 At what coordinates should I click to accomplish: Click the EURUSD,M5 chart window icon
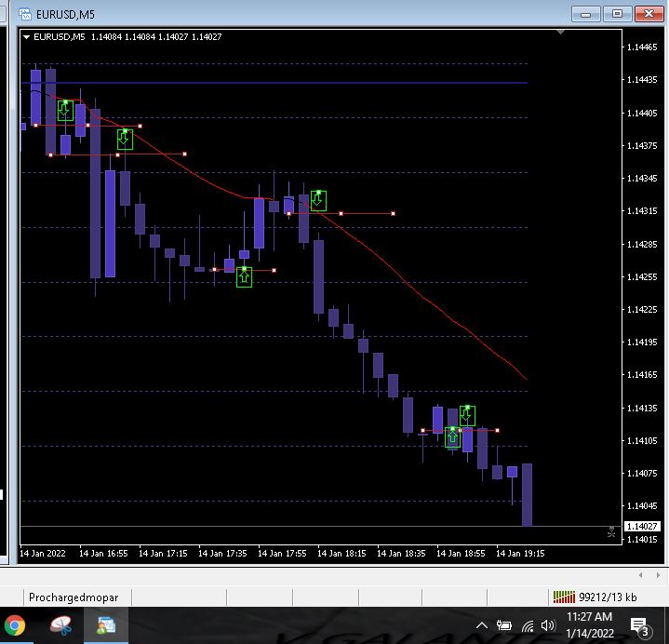[25, 15]
